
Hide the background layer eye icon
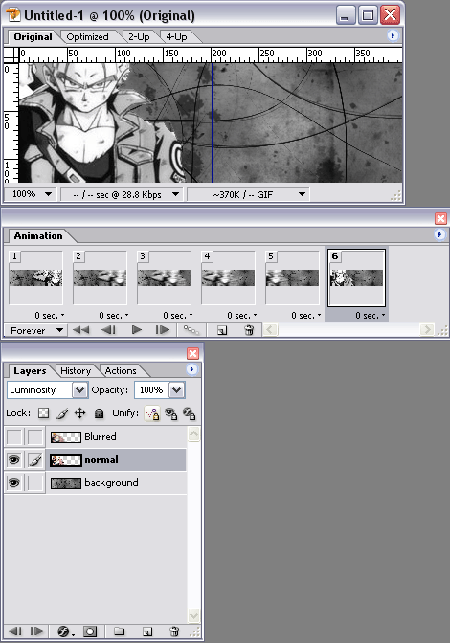point(14,483)
